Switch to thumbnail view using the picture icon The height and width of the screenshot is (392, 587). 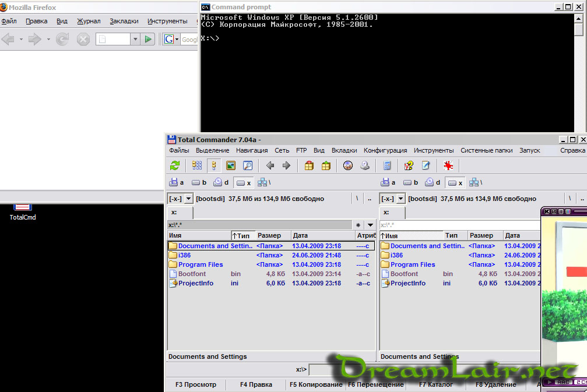pos(231,165)
